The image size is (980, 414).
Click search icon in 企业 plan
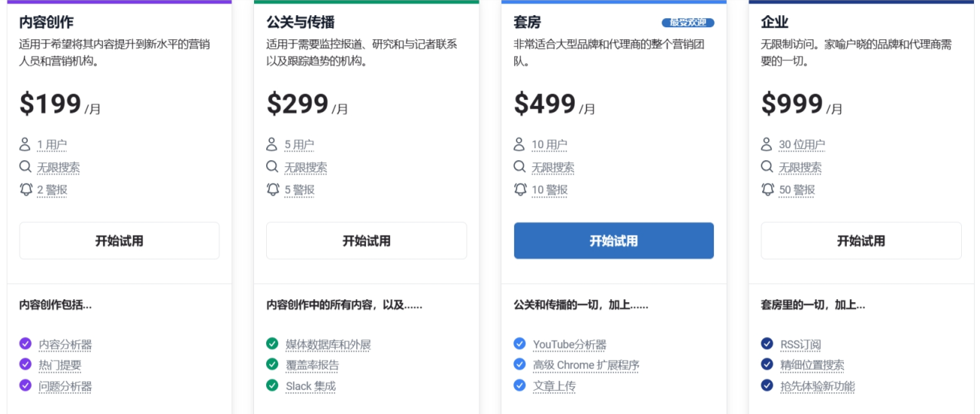pos(767,167)
